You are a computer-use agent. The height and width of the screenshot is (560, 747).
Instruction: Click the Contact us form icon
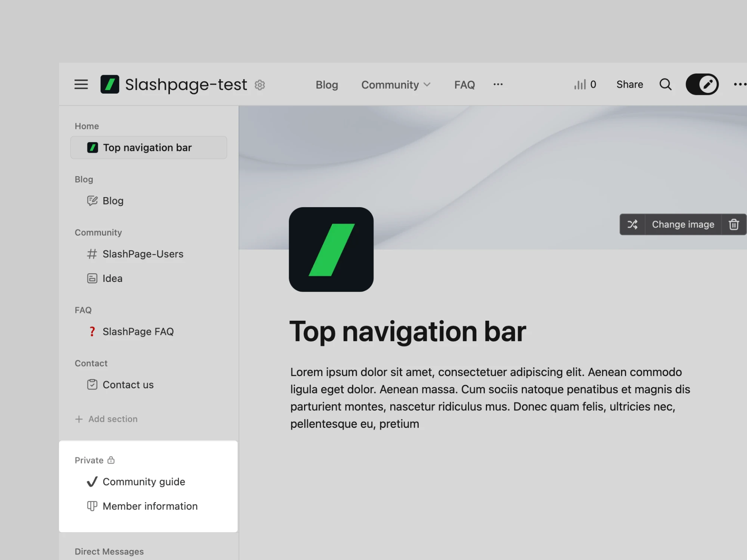click(x=92, y=385)
